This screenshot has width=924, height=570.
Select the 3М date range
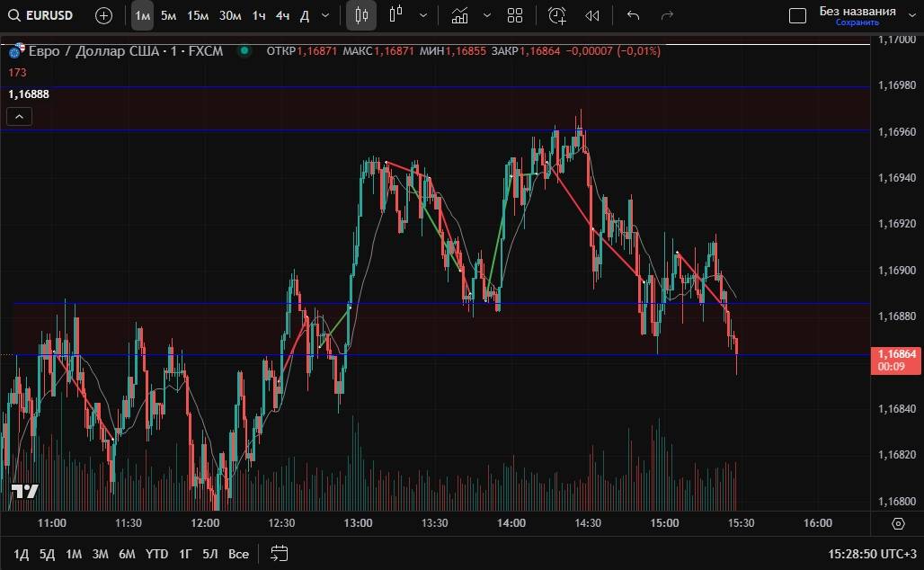tap(100, 554)
